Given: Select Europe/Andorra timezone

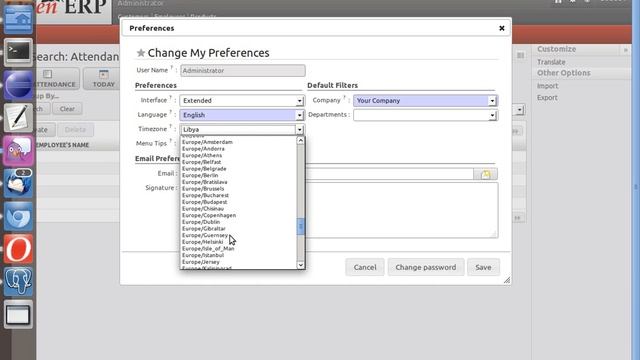Looking at the screenshot, I should (203, 149).
